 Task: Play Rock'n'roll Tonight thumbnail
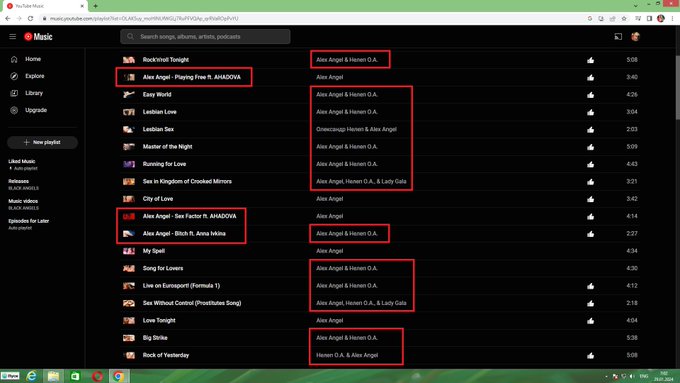coord(129,60)
